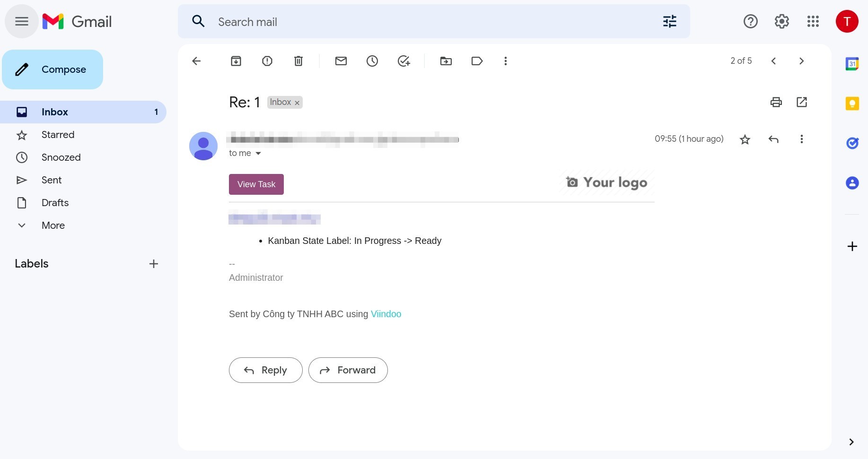This screenshot has width=868, height=459.
Task: Toggle the main menu hamburger button
Action: click(x=22, y=21)
